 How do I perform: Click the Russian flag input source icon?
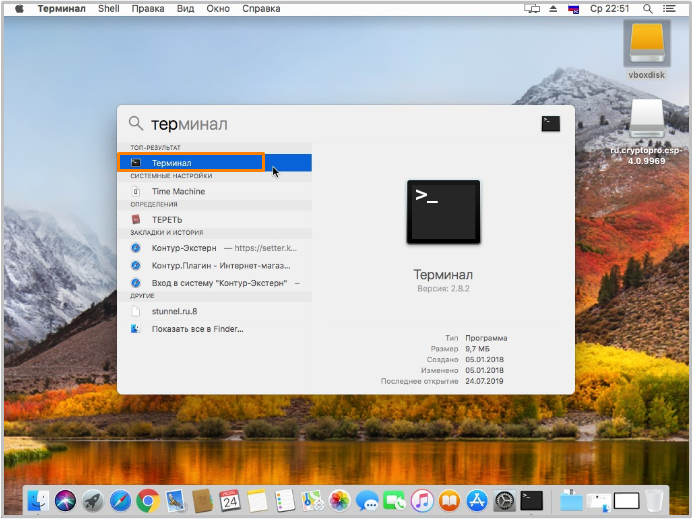(573, 8)
